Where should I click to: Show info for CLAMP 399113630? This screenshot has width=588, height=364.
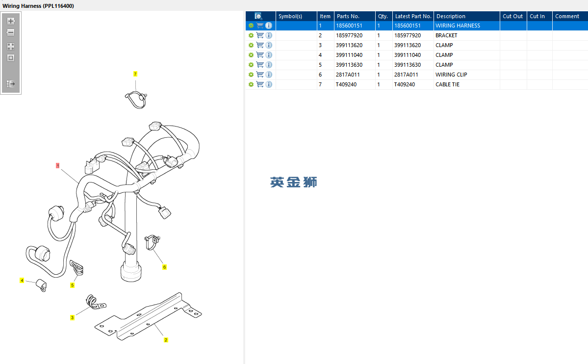pyautogui.click(x=269, y=65)
